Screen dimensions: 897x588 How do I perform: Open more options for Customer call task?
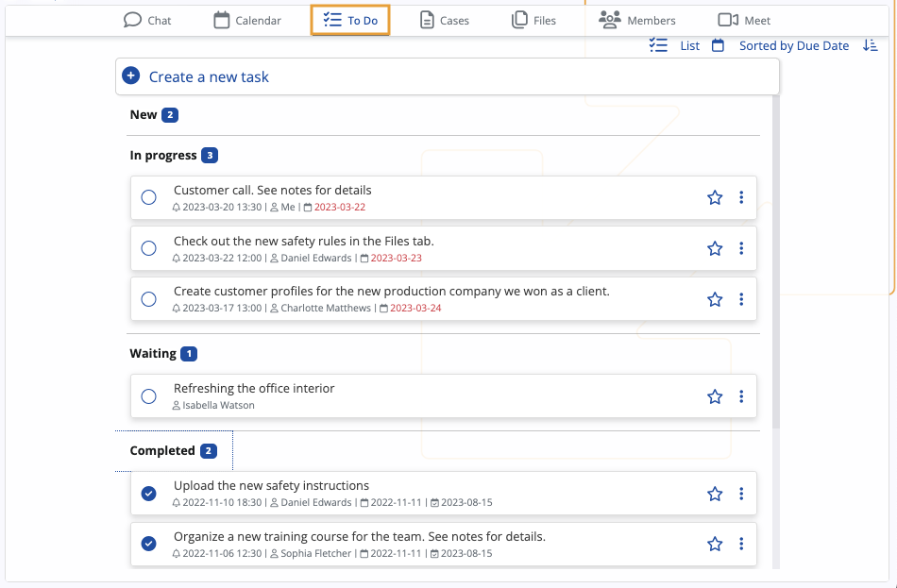pos(741,197)
